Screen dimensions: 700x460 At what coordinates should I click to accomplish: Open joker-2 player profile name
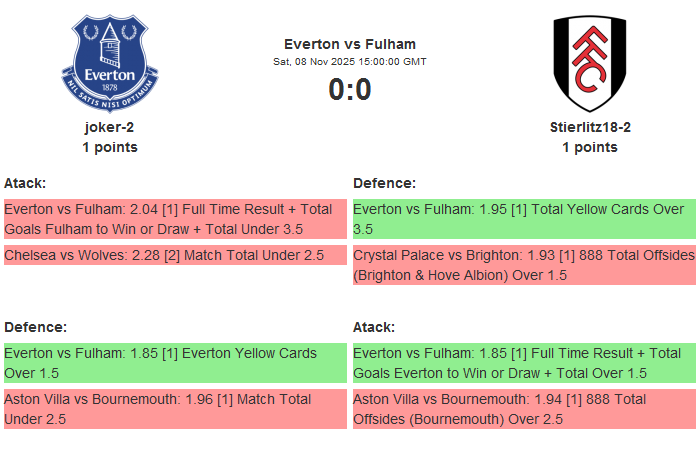click(110, 127)
